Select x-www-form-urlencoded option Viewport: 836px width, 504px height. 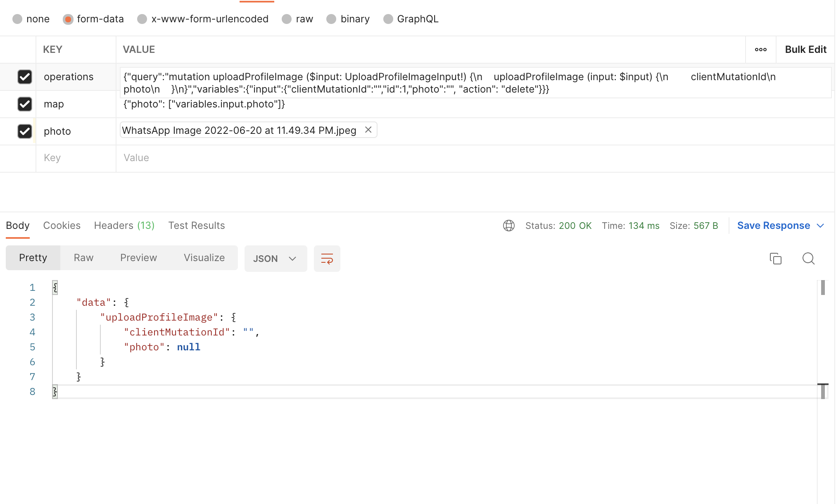coord(142,19)
